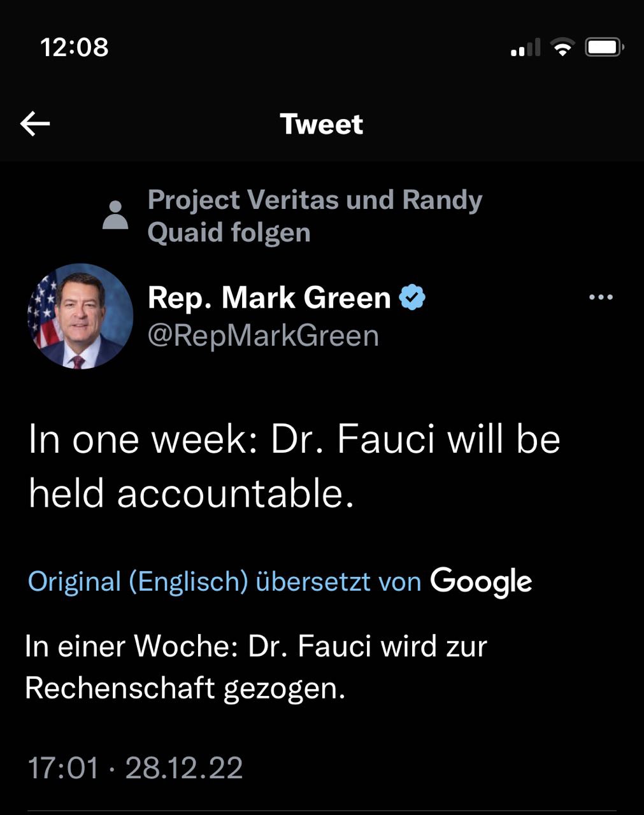The height and width of the screenshot is (815, 644).
Task: Click the tweet text about Dr. Fauci
Action: [x=294, y=464]
